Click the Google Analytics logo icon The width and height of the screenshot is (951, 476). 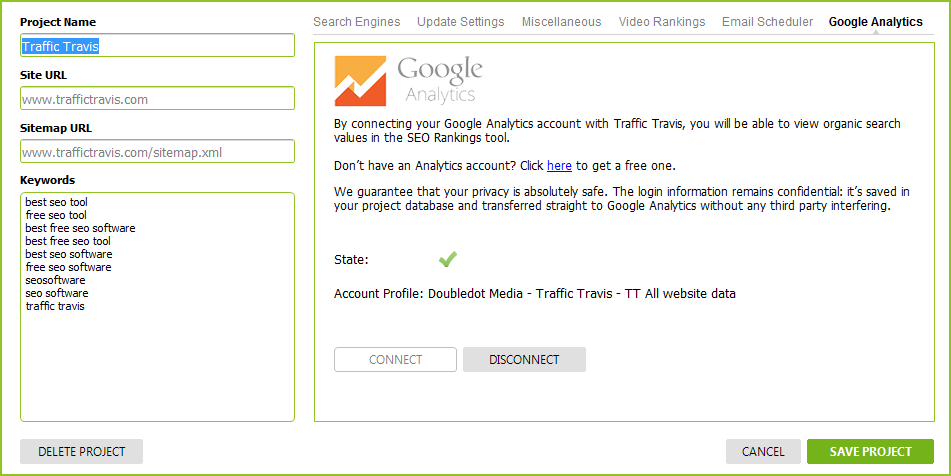(x=360, y=81)
